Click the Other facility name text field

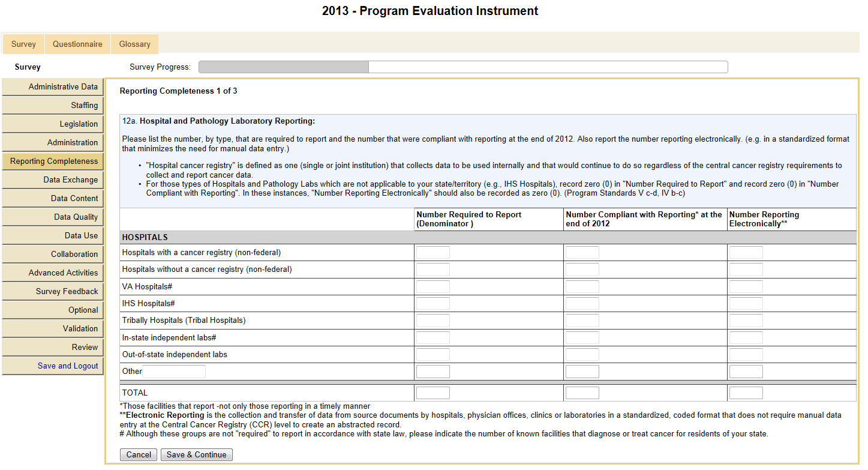point(174,372)
